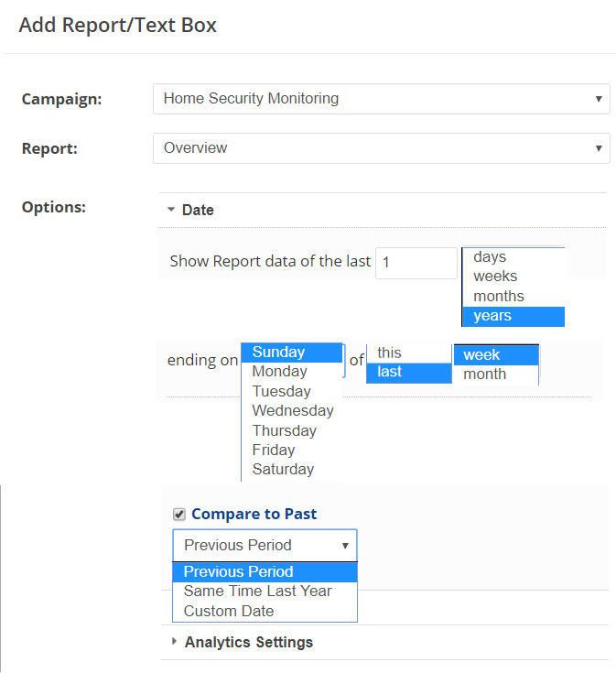This screenshot has width=616, height=673.
Task: Select 'days' in the period list
Action: 490,257
